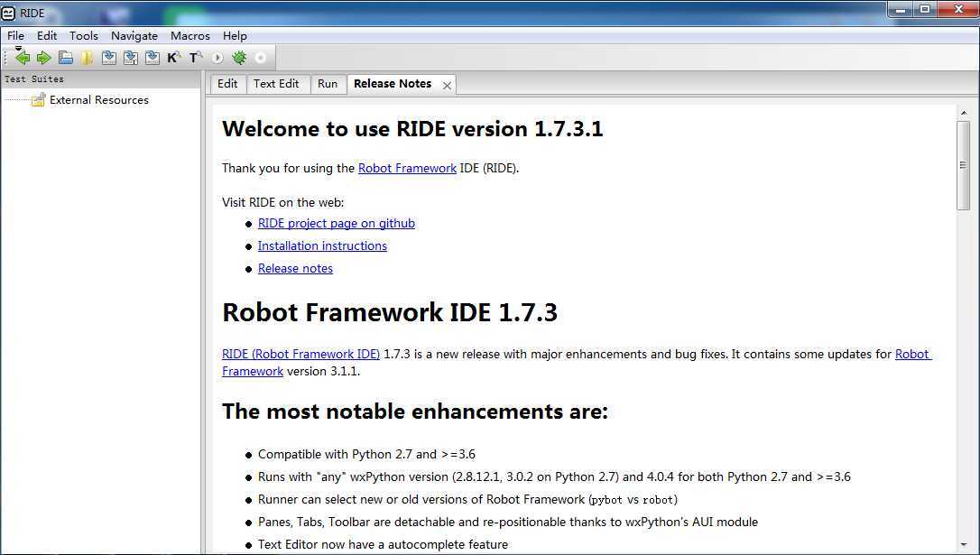The height and width of the screenshot is (555, 980).
Task: Go forward with the green right arrow
Action: click(x=43, y=58)
